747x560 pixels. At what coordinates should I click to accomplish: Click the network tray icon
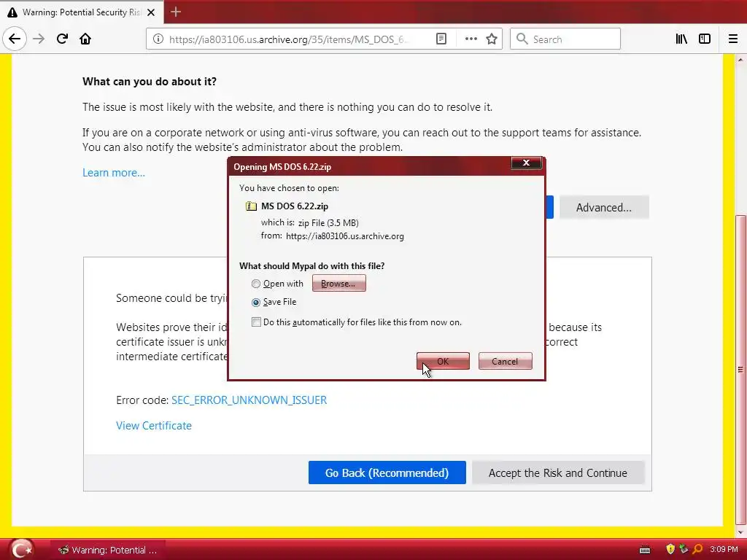684,549
